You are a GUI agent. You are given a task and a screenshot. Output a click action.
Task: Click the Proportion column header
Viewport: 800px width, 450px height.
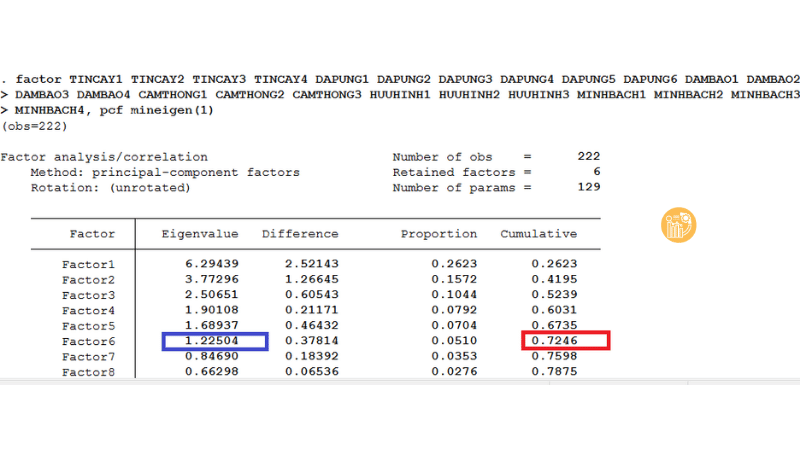tap(439, 234)
